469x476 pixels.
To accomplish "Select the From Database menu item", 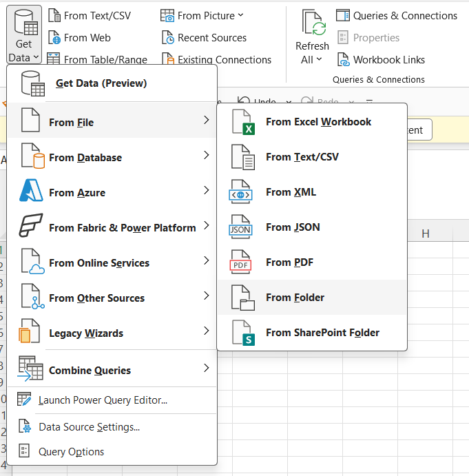I will [x=112, y=156].
